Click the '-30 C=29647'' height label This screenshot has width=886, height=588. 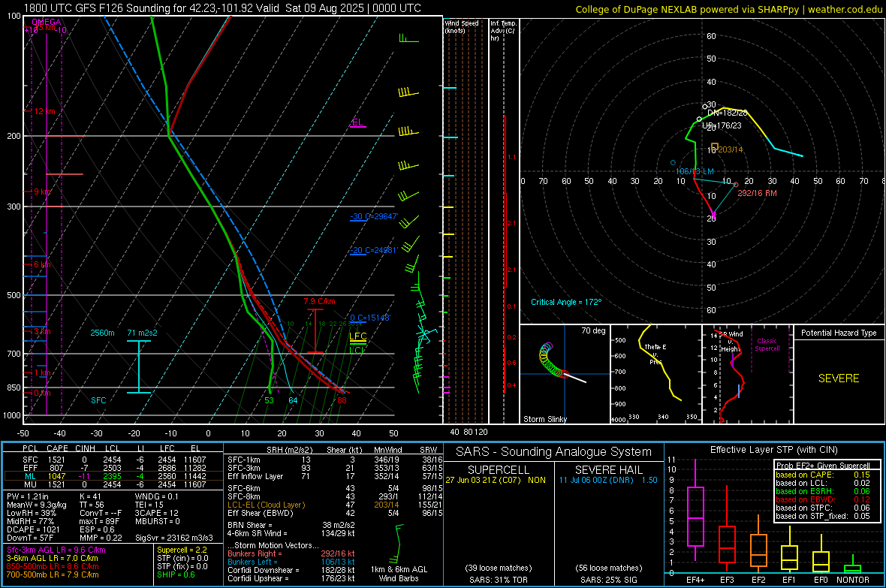pos(374,216)
